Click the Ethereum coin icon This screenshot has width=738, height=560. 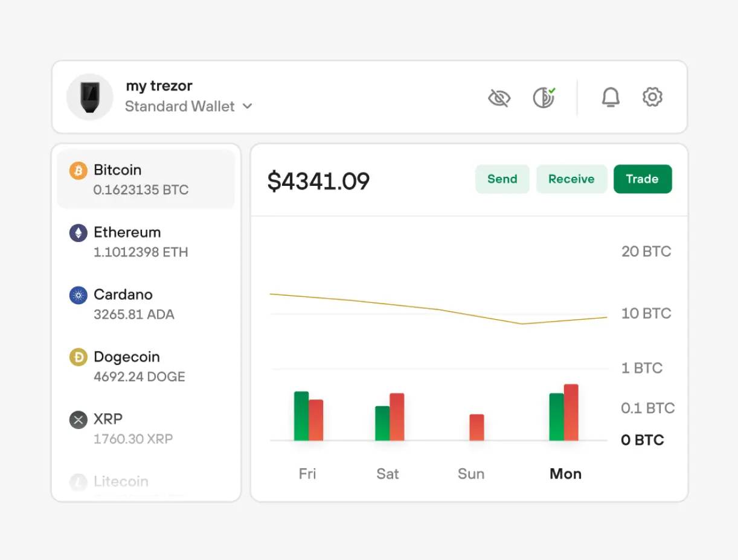pyautogui.click(x=77, y=233)
